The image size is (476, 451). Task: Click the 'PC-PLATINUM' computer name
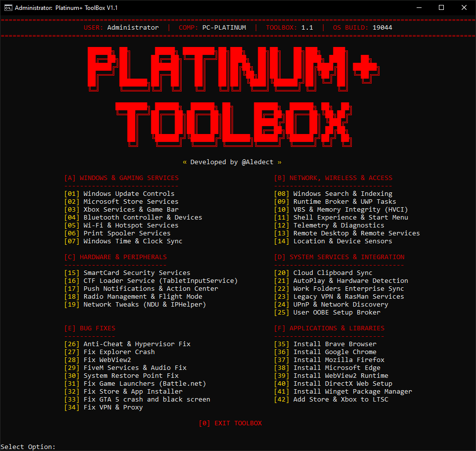224,28
